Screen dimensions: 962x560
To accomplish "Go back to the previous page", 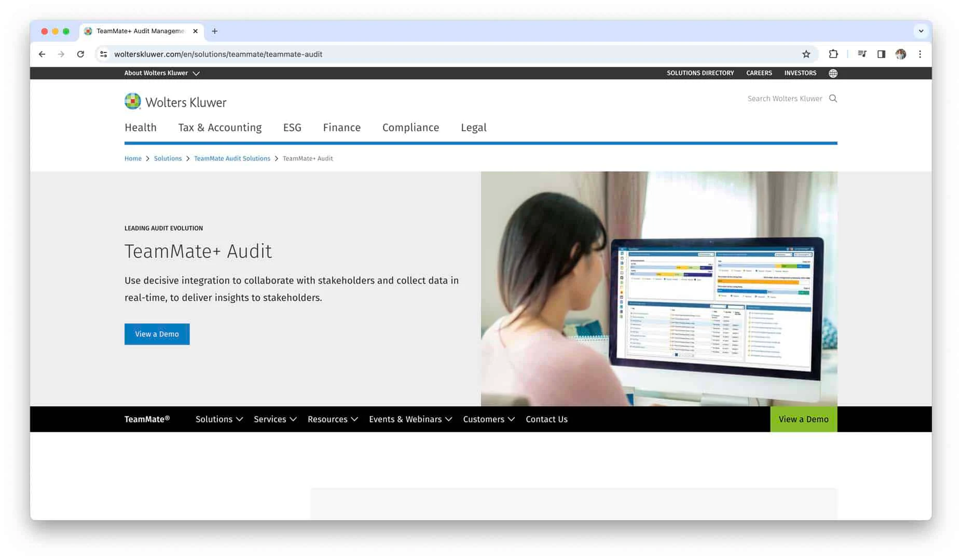I will pyautogui.click(x=42, y=54).
